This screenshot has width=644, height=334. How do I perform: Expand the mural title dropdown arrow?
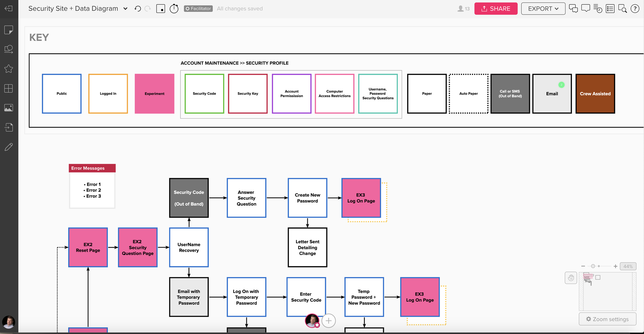coord(125,9)
